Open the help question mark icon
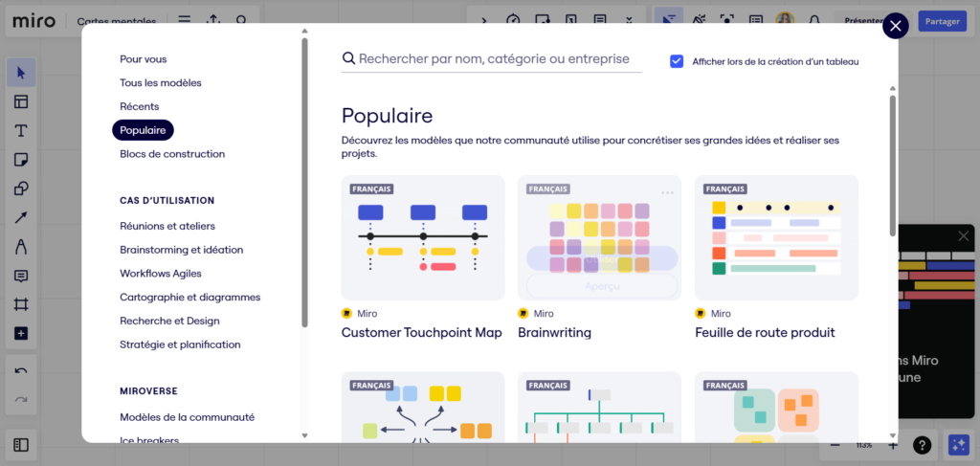The image size is (980, 466). point(922,445)
